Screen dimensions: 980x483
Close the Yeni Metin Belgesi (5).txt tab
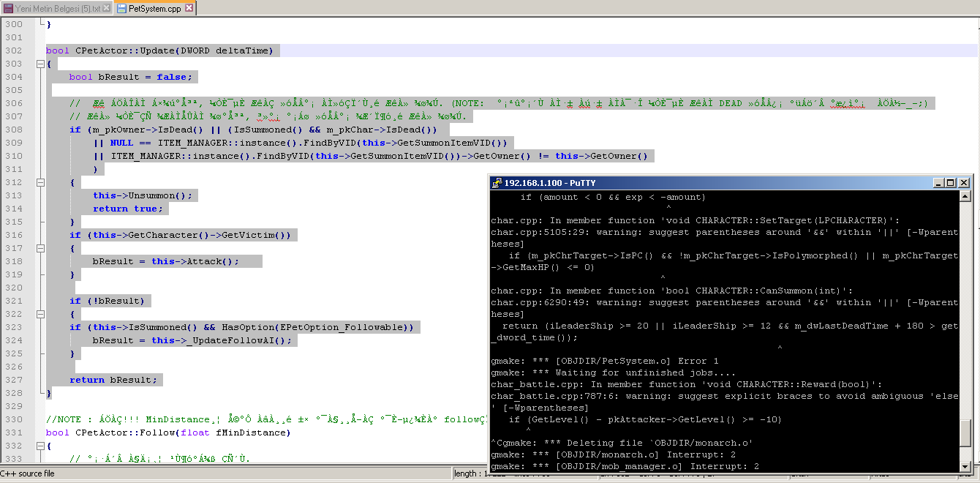tap(106, 8)
